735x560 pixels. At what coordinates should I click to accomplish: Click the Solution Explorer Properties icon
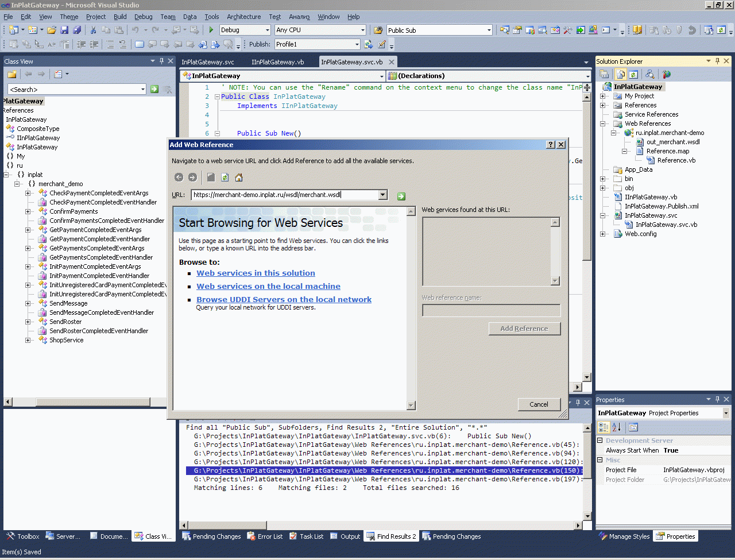[x=604, y=74]
